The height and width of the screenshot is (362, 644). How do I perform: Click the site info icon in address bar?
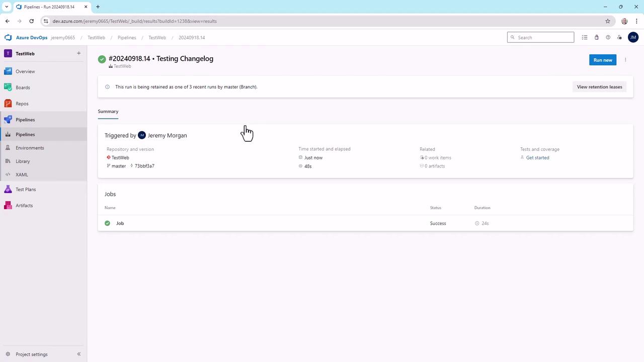click(46, 21)
